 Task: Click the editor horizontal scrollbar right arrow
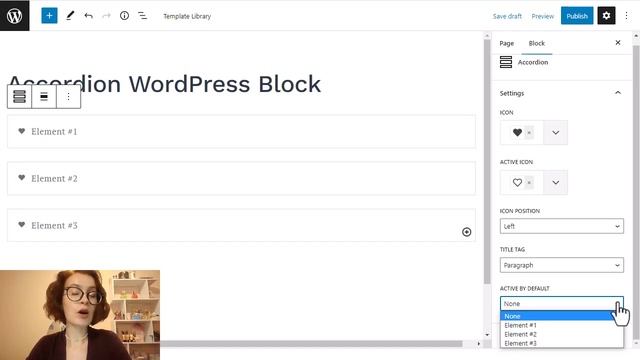[479, 344]
